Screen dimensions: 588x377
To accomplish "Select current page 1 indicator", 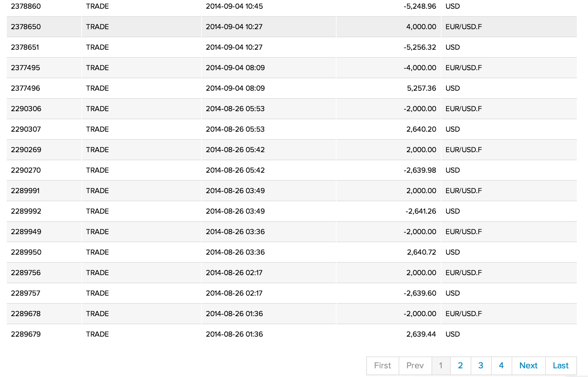I will coord(441,366).
